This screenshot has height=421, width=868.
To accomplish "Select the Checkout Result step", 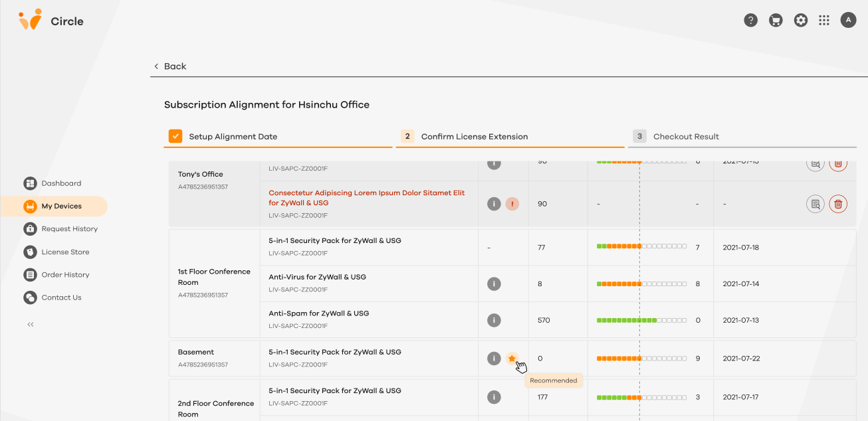I will coord(742,137).
